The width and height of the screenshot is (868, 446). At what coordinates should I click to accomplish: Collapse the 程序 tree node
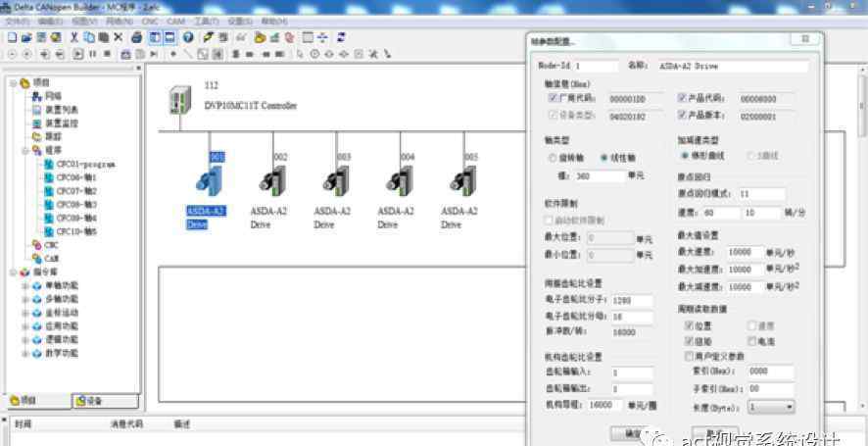tap(24, 151)
